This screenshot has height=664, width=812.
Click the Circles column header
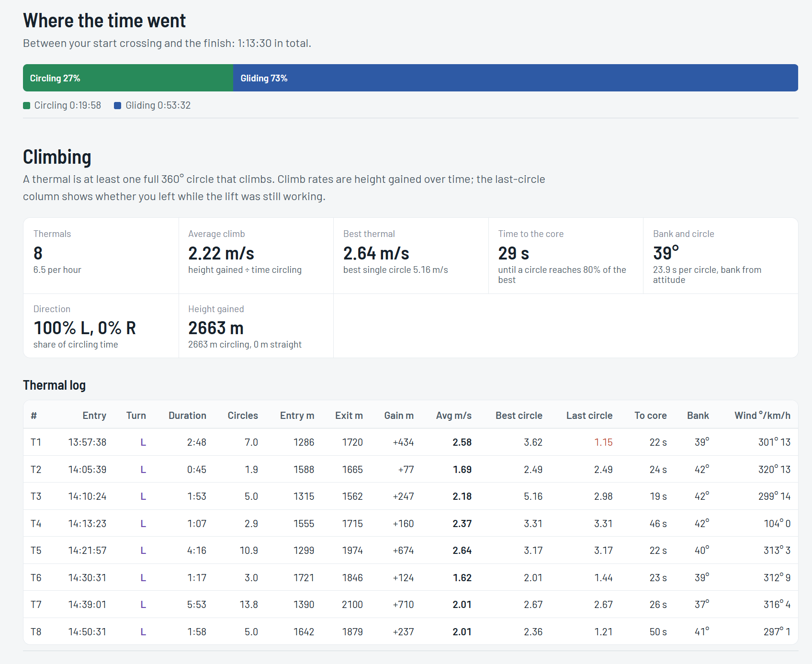[x=243, y=416]
